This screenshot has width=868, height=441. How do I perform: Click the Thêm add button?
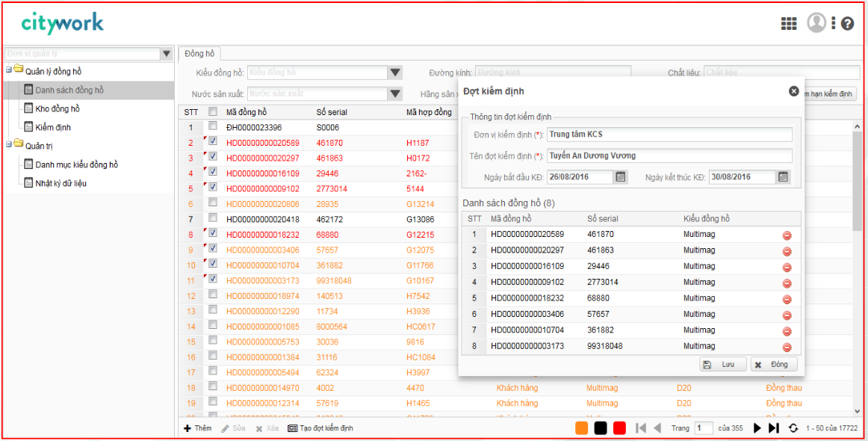coord(198,428)
